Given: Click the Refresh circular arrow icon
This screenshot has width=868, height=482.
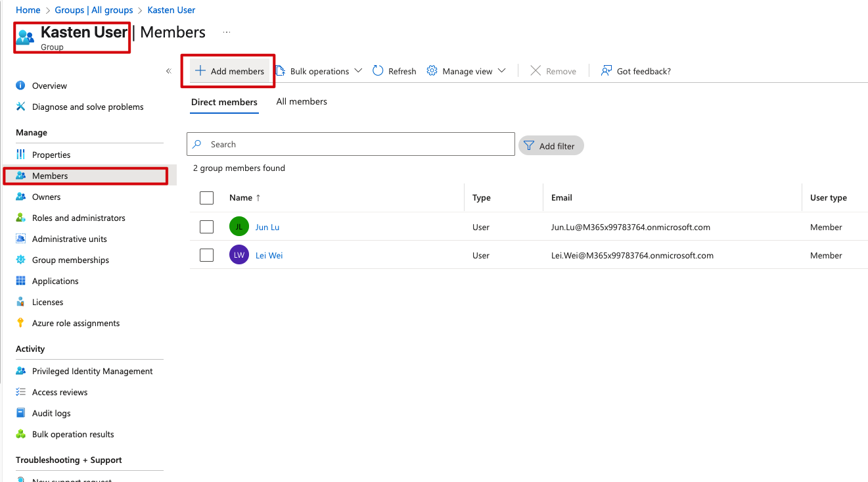Looking at the screenshot, I should [378, 70].
